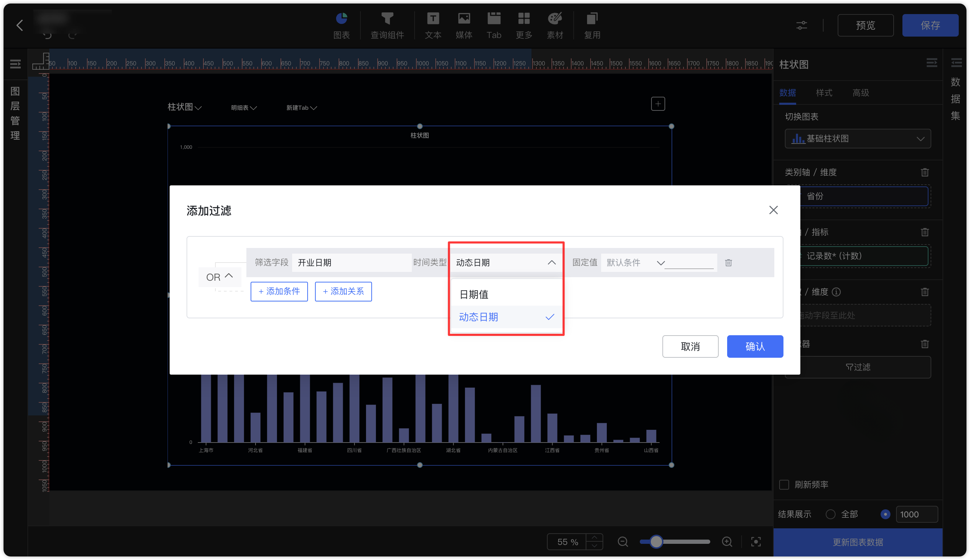Go back with the left arrow
Screen dimensions: 970x560
tap(20, 25)
